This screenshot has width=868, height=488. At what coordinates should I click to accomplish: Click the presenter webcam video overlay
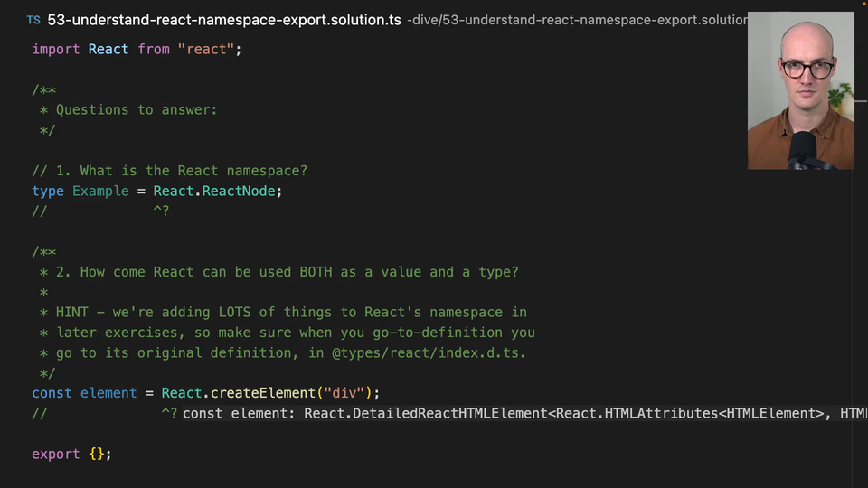tap(800, 90)
